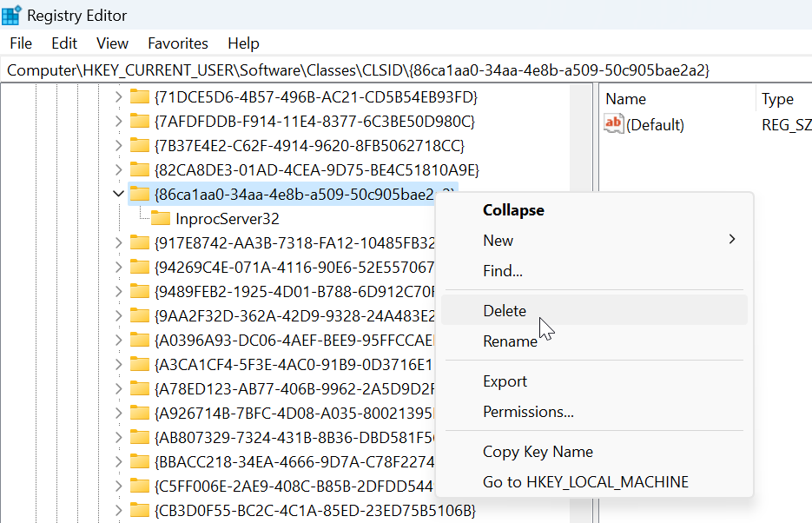The width and height of the screenshot is (812, 523).
Task: Select key {CB3D0F55-BC2C-4C1A-85ED-23ED75B5106B}
Action: click(x=315, y=511)
